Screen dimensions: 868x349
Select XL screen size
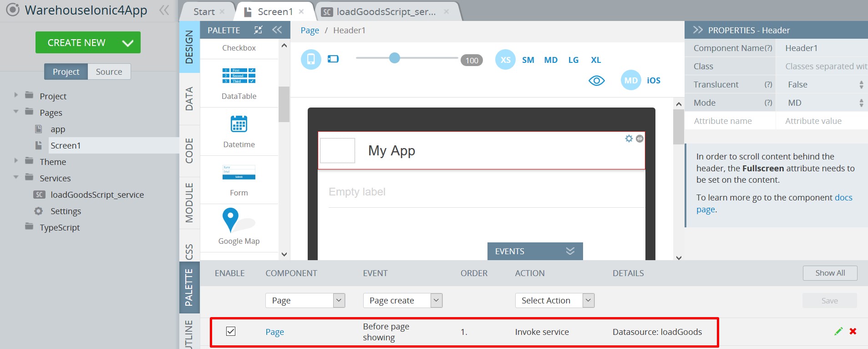[596, 60]
